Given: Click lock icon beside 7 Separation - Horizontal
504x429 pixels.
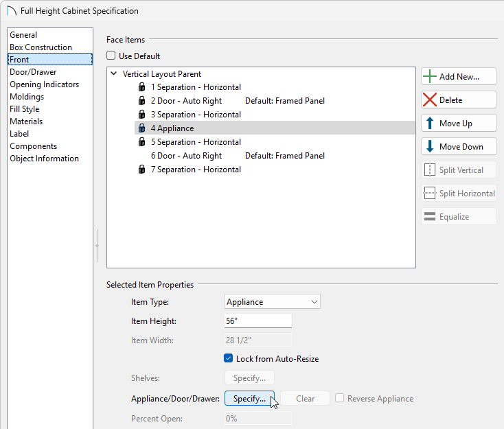Looking at the screenshot, I should 142,170.
